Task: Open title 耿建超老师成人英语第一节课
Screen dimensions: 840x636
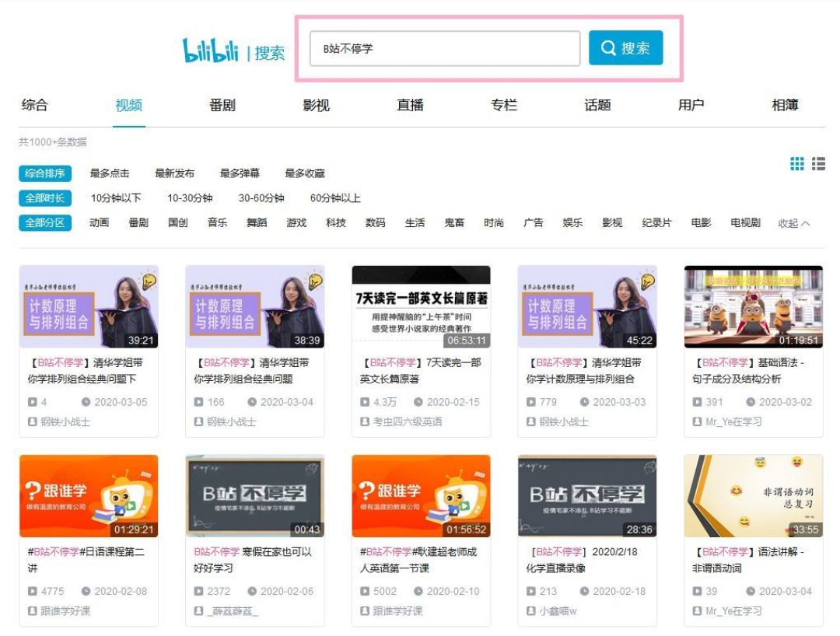Action: (x=418, y=560)
